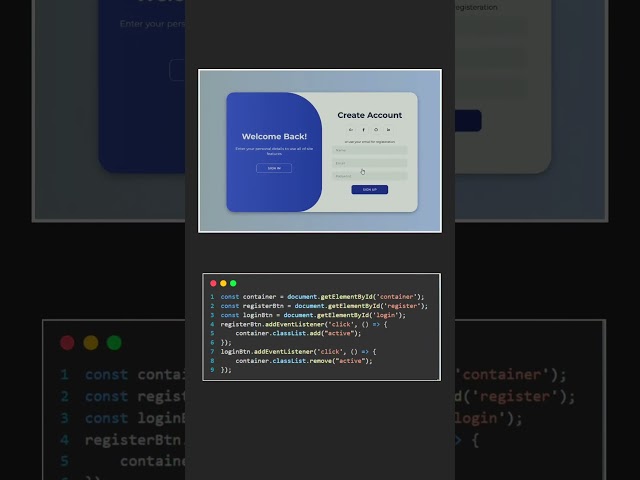Click code line 2 declaring const registerBtn
Viewport: 640px width, 480px height.
[324, 306]
